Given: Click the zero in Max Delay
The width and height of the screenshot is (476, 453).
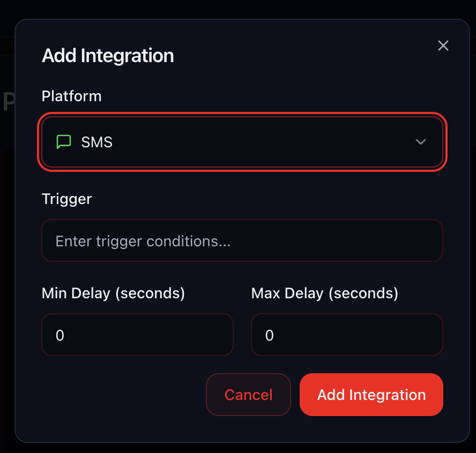Looking at the screenshot, I should tap(270, 335).
